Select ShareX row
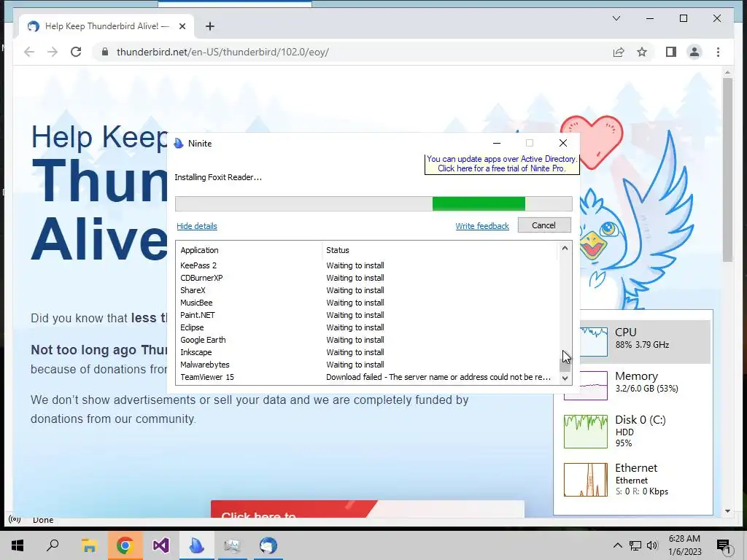 pyautogui.click(x=367, y=290)
